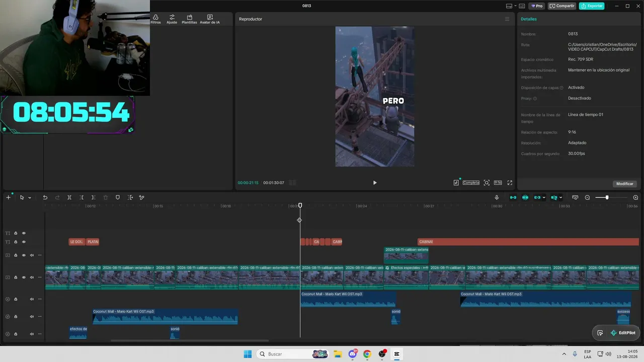Click the track cover icon left of zoom out

pyautogui.click(x=575, y=198)
